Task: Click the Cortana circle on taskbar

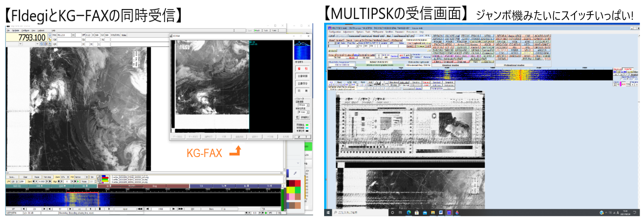Action: tap(392, 212)
